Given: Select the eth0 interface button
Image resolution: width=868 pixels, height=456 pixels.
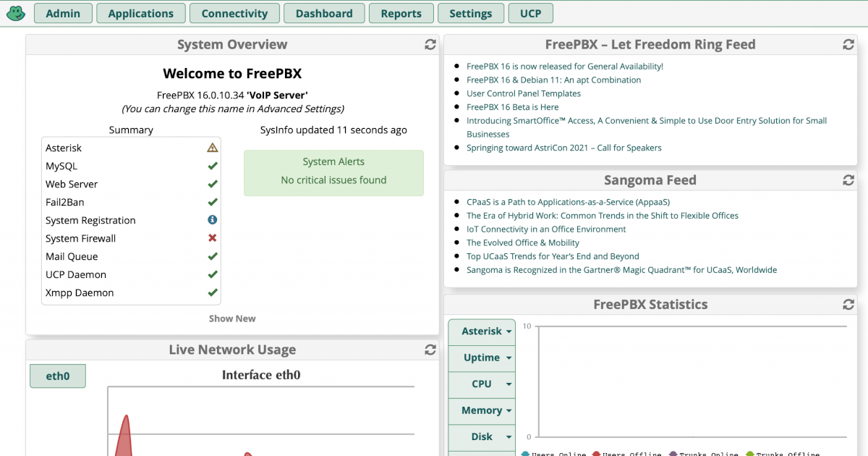Looking at the screenshot, I should (x=58, y=376).
